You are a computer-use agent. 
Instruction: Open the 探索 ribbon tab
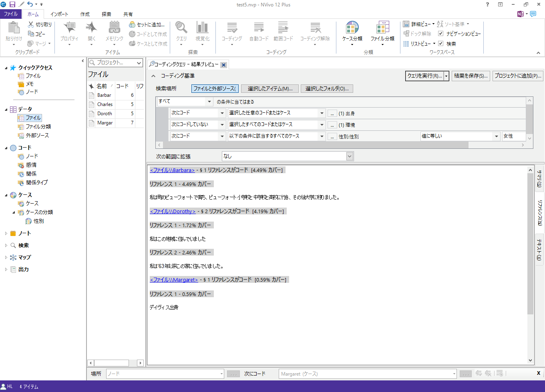[x=106, y=14]
